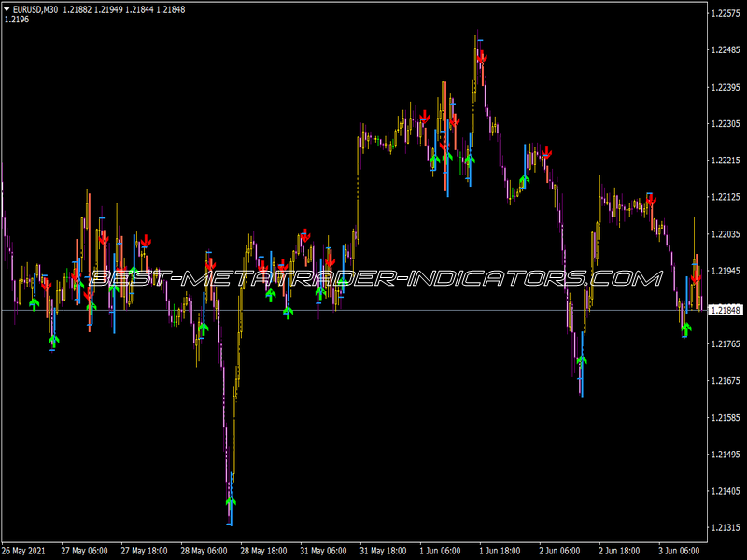Click the 1.21405 price axis label
This screenshot has width=747, height=560.
(x=726, y=491)
